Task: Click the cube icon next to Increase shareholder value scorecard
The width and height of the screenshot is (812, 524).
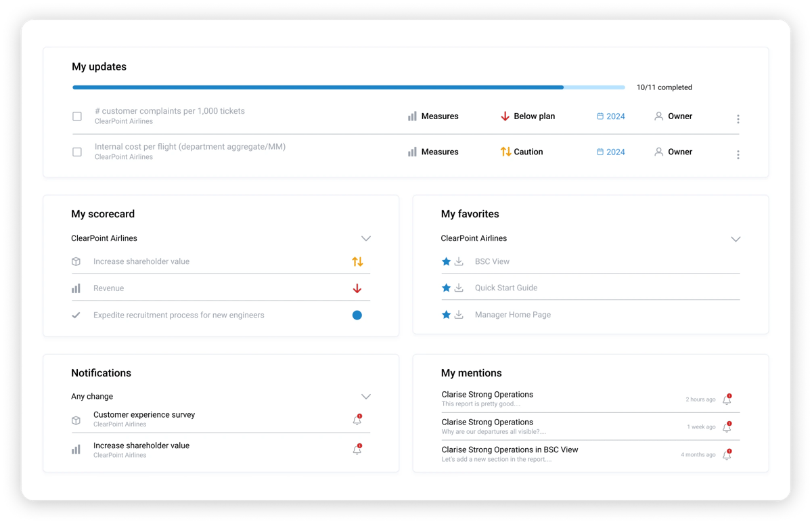Action: (x=76, y=261)
